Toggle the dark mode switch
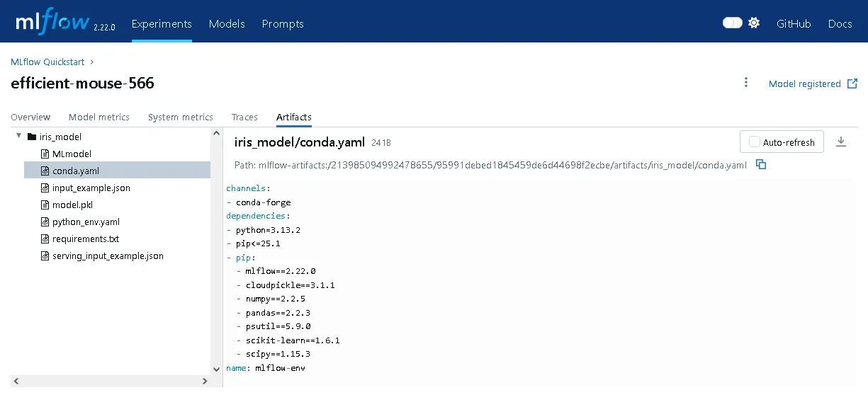Image resolution: width=868 pixels, height=402 pixels. point(733,23)
